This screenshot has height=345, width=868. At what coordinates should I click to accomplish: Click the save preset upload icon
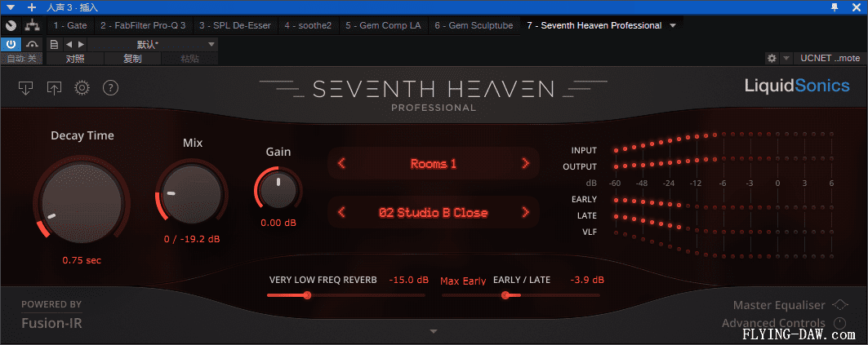click(54, 87)
